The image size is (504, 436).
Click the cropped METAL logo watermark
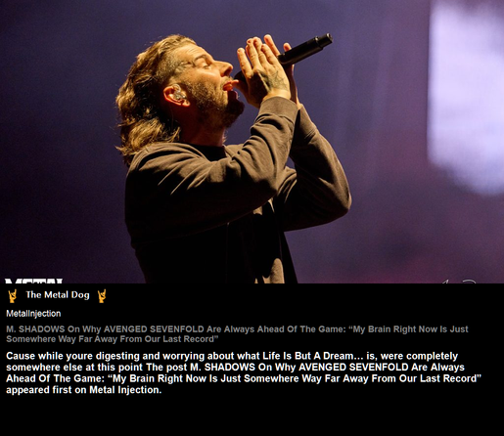pos(33,281)
